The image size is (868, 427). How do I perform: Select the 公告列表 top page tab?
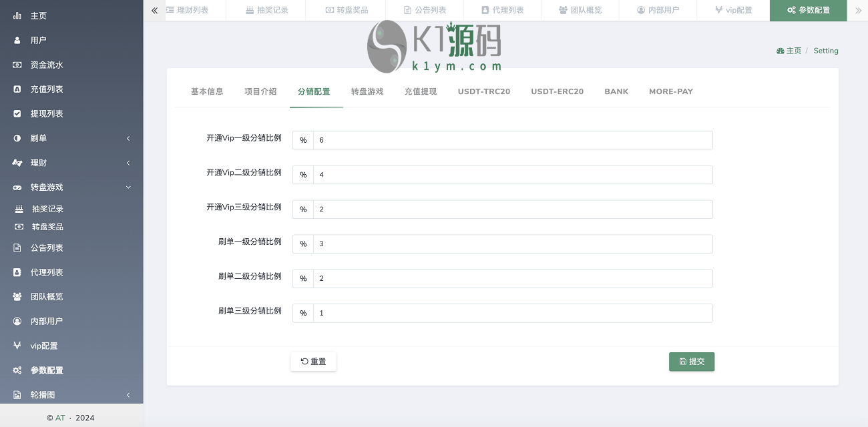click(x=425, y=11)
